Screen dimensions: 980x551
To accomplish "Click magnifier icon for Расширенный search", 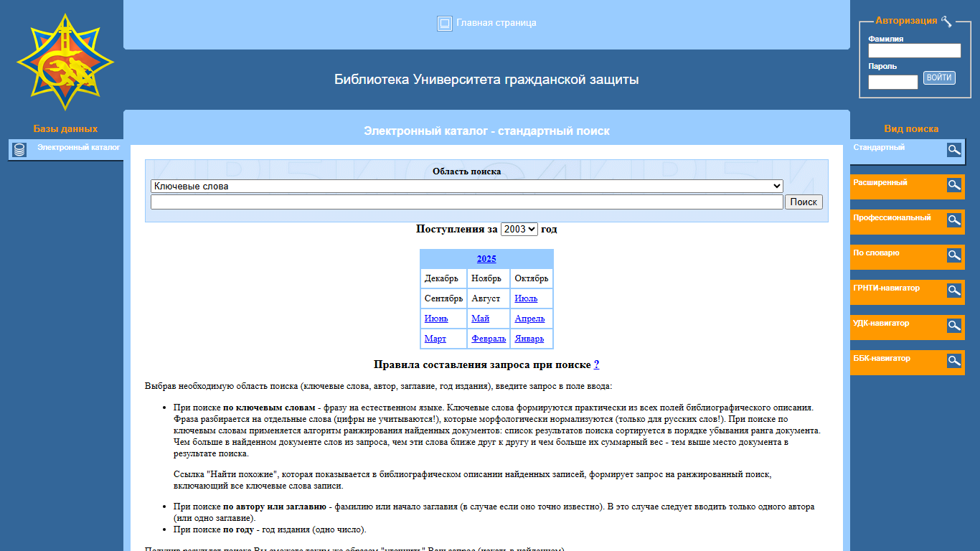I will tap(954, 185).
